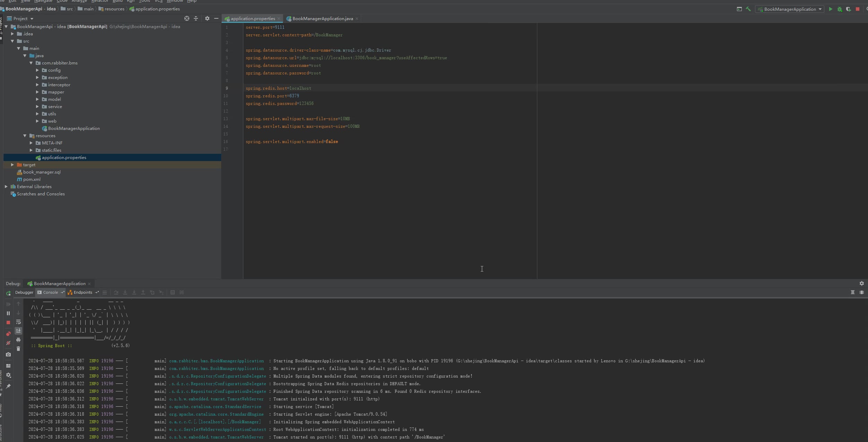Toggle soft-wrap in the console
The height and width of the screenshot is (442, 868).
pos(18,322)
